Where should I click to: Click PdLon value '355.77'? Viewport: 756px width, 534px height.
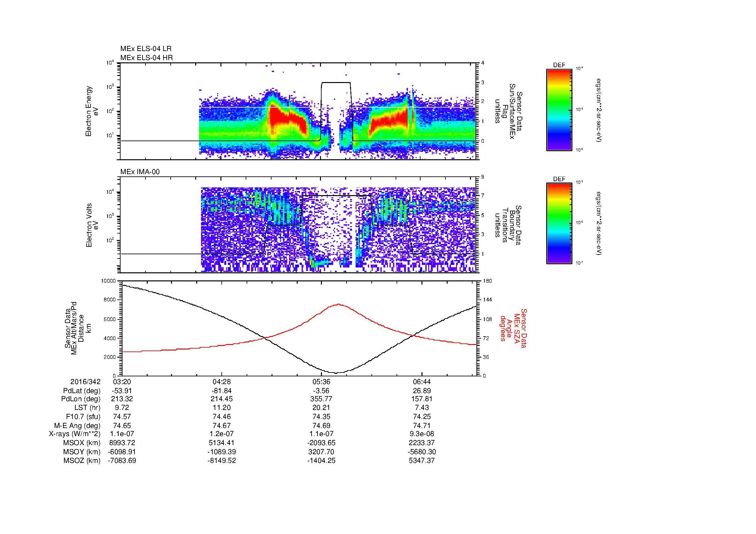[321, 399]
